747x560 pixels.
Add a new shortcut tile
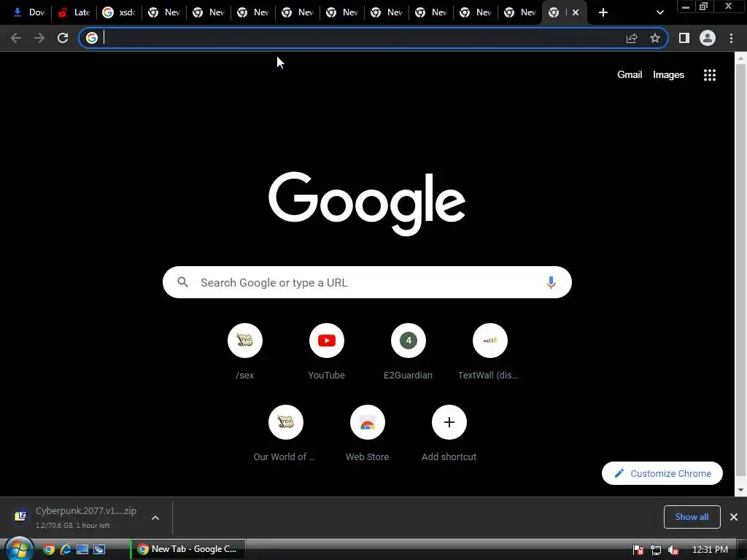(x=449, y=433)
